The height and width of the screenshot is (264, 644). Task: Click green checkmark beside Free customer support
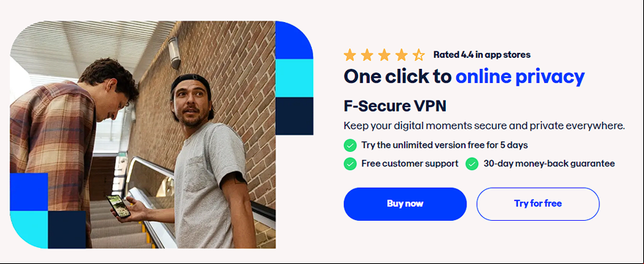point(350,164)
